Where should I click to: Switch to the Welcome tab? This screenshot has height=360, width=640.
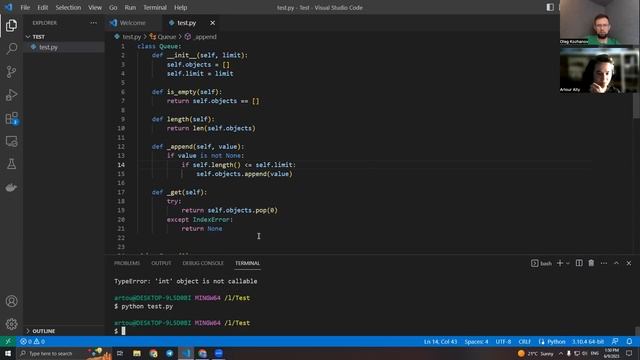[133, 23]
